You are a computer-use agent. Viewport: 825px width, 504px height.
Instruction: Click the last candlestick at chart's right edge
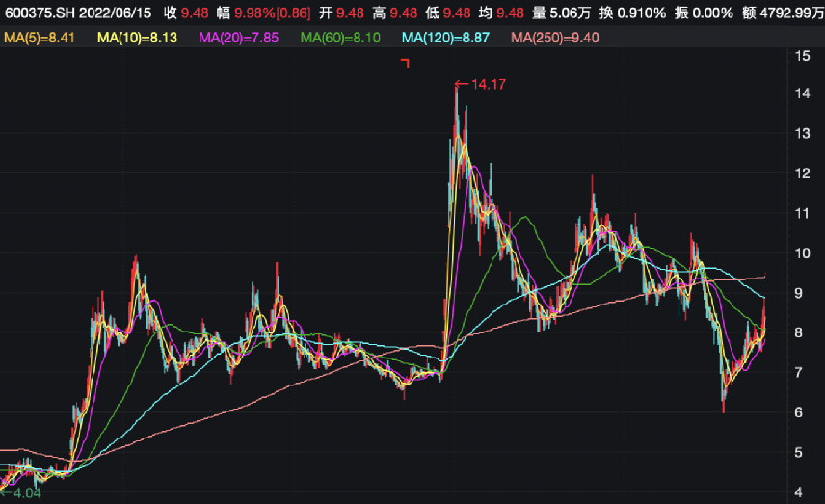pos(764,318)
